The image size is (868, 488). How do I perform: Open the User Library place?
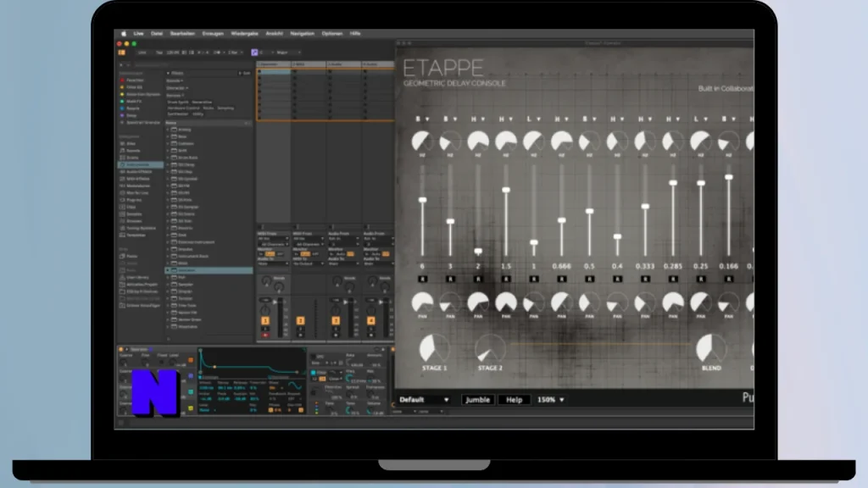pos(137,277)
